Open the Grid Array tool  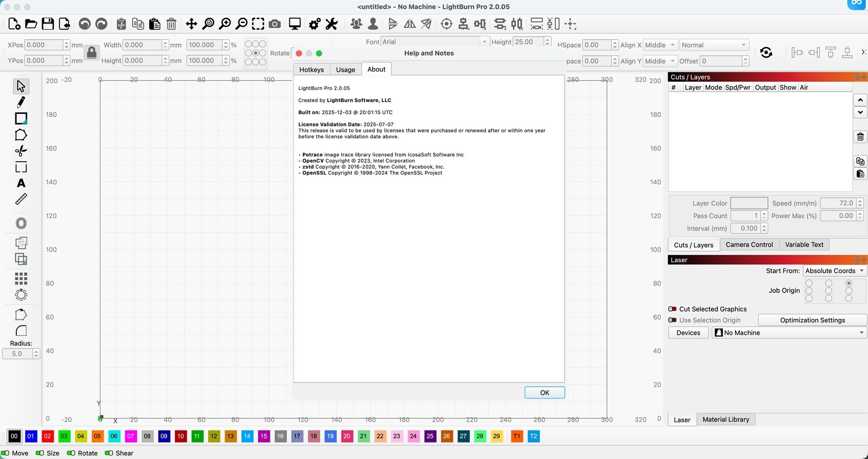point(21,278)
